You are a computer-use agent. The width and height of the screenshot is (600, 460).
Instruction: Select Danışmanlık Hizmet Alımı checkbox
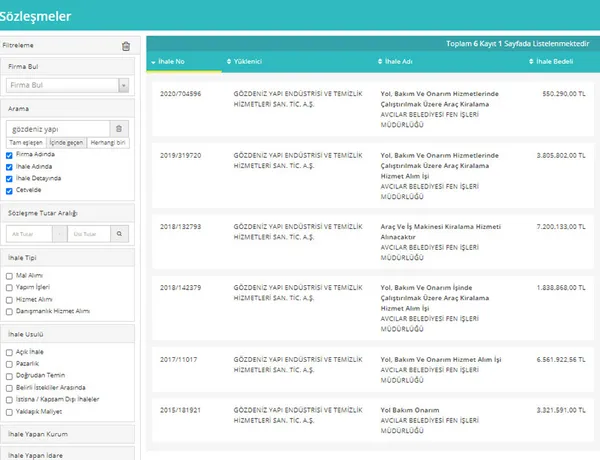tap(9, 312)
